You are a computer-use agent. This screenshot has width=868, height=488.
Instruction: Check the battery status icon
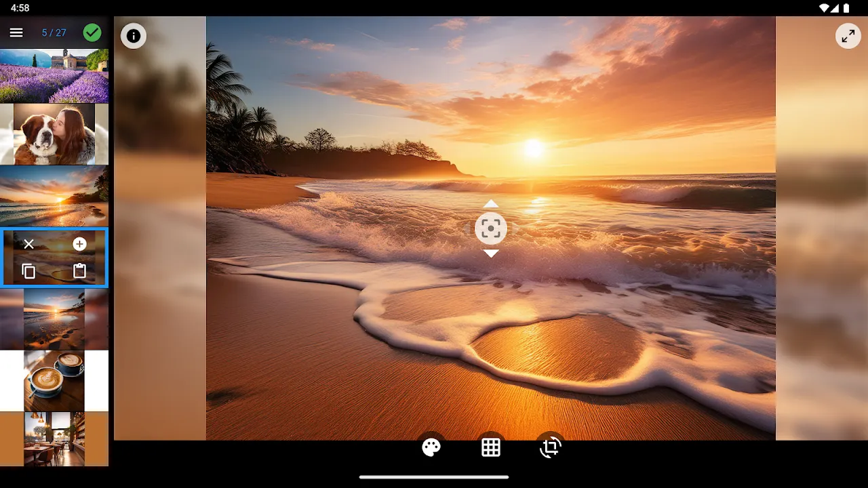click(x=846, y=8)
